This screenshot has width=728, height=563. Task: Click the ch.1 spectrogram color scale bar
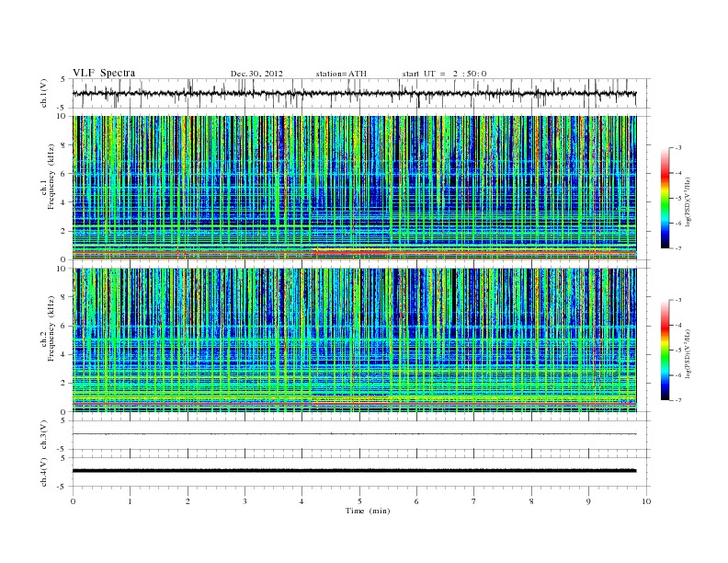pyautogui.click(x=665, y=198)
